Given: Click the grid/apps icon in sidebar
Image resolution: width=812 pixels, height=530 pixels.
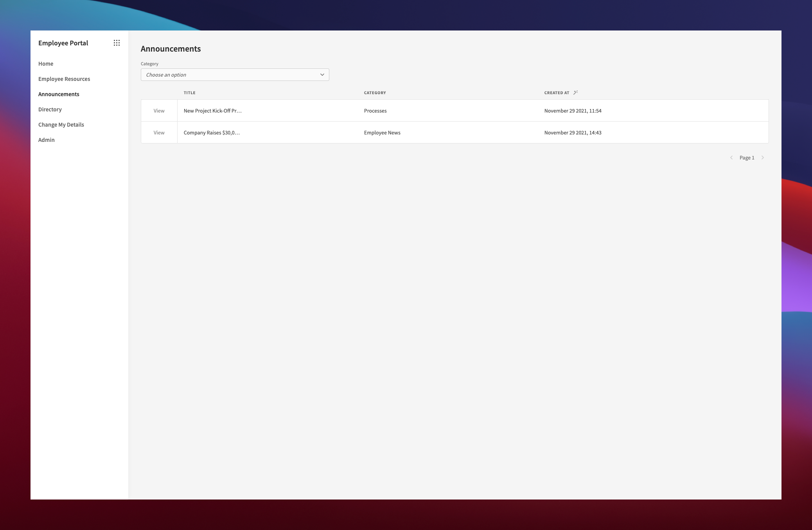Looking at the screenshot, I should tap(117, 42).
